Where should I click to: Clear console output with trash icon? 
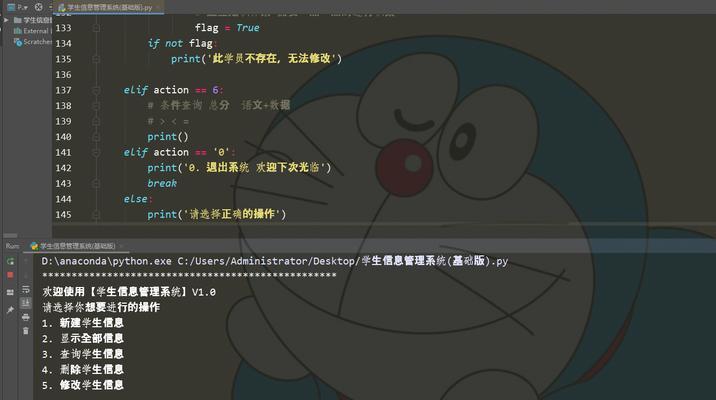(x=26, y=331)
